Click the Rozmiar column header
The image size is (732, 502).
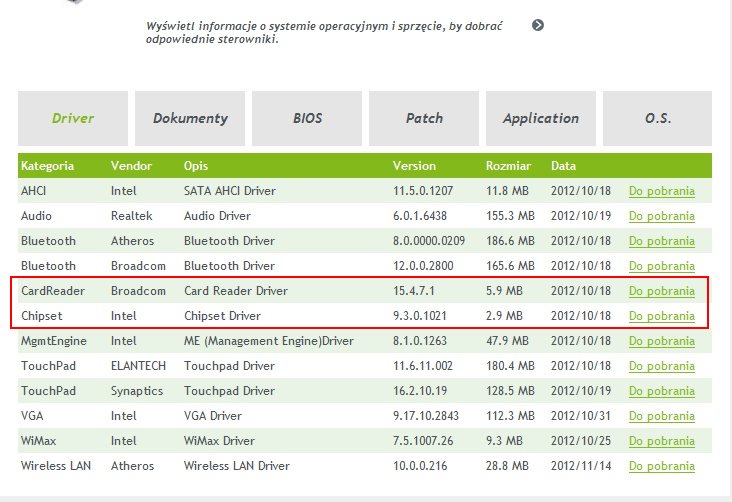click(x=508, y=166)
